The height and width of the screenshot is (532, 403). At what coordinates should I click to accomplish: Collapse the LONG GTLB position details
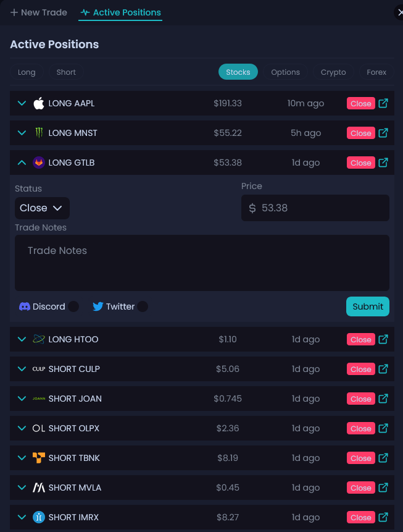pyautogui.click(x=22, y=163)
